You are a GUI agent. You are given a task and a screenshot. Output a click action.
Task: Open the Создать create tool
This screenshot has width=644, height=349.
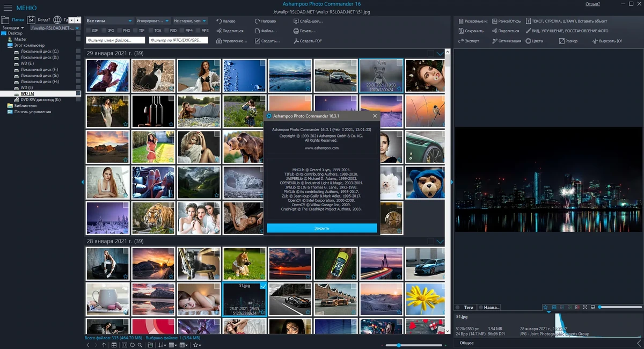tap(267, 41)
